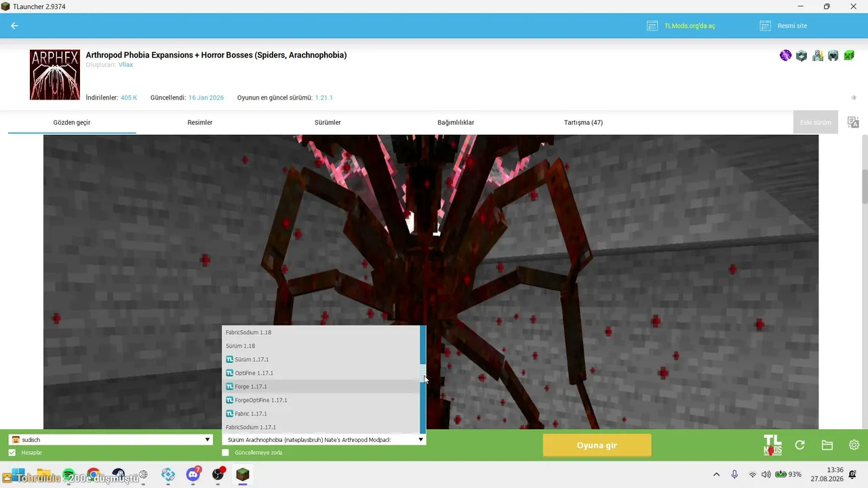Click the translate description icon
The image size is (868, 488).
(853, 123)
